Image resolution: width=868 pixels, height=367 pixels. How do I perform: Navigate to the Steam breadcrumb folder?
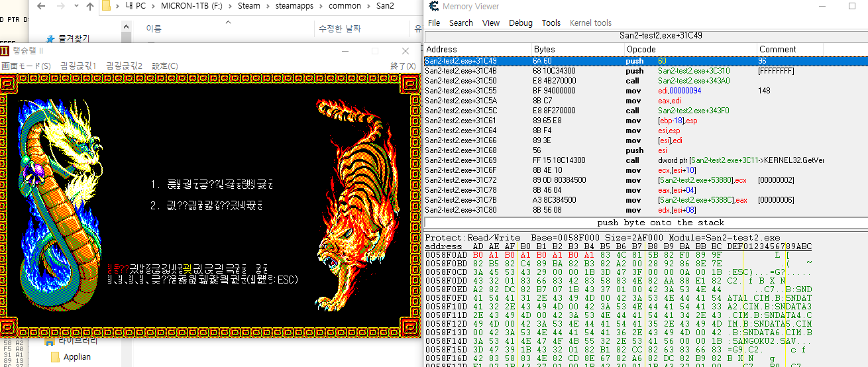pos(249,6)
